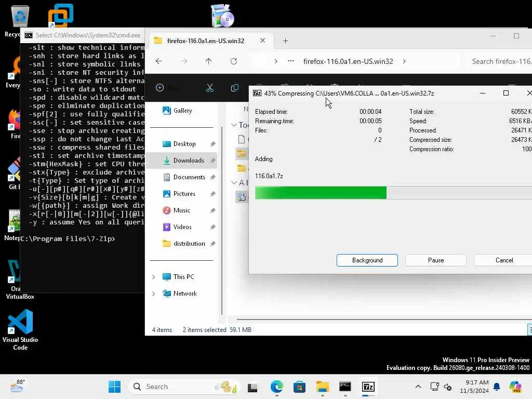The image size is (532, 399).
Task: Cancel the 7-Zip compression
Action: 504,260
